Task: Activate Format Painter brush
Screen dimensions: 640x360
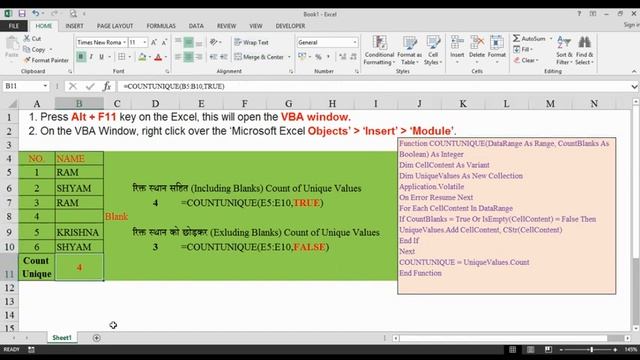Action: (x=46, y=60)
